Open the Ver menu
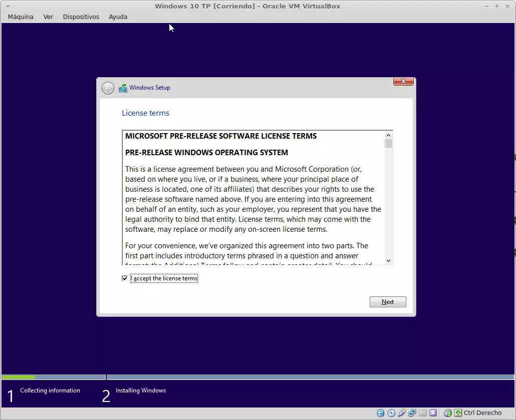The image size is (516, 420). tap(48, 17)
